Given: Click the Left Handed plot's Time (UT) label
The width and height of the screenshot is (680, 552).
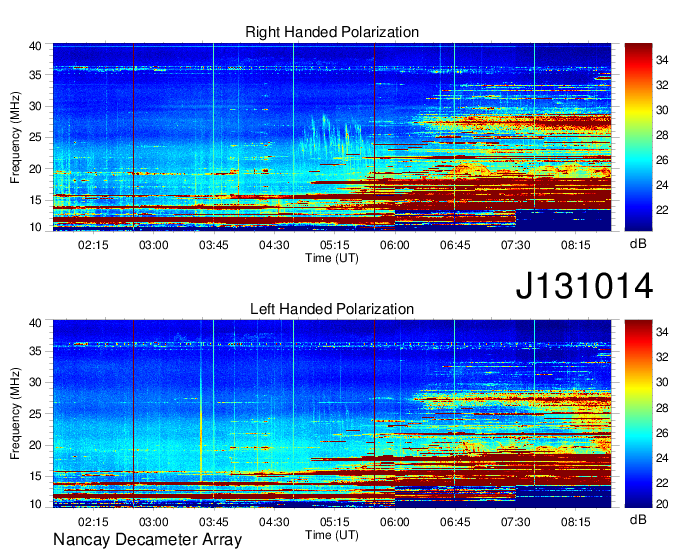Looking at the screenshot, I should click(x=332, y=535).
